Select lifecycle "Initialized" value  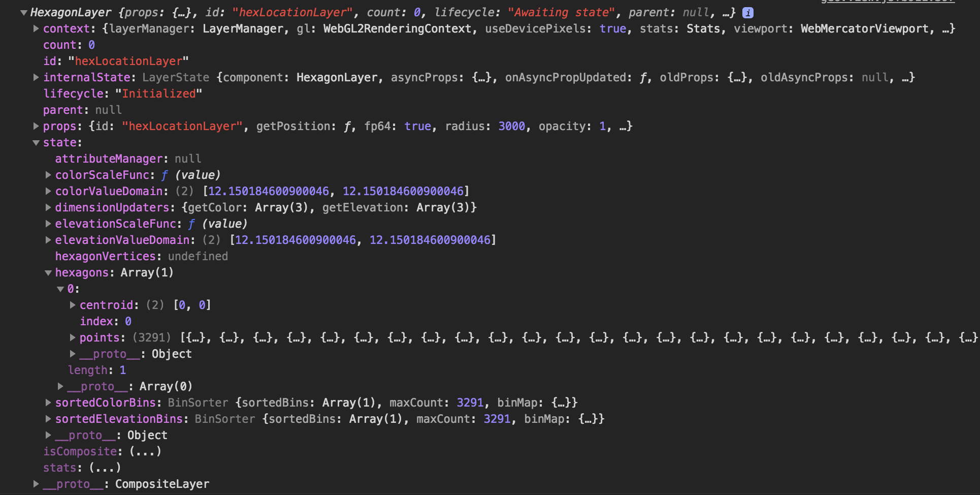pyautogui.click(x=158, y=94)
